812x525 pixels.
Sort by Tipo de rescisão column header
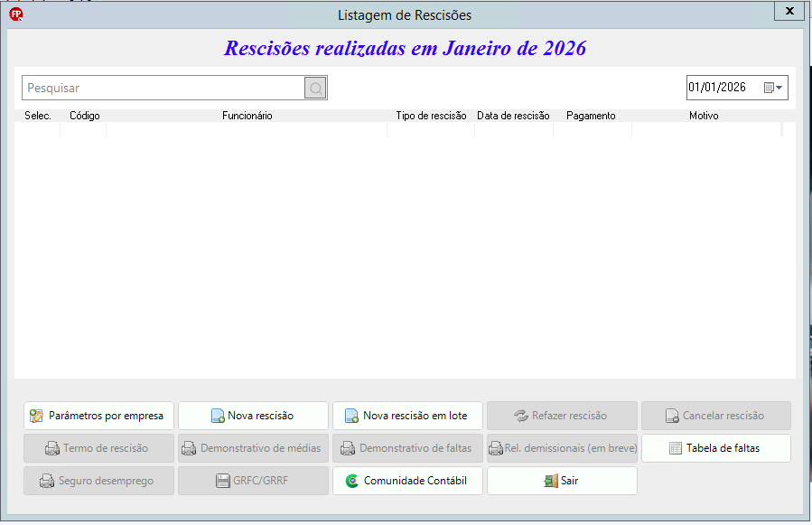pyautogui.click(x=431, y=116)
